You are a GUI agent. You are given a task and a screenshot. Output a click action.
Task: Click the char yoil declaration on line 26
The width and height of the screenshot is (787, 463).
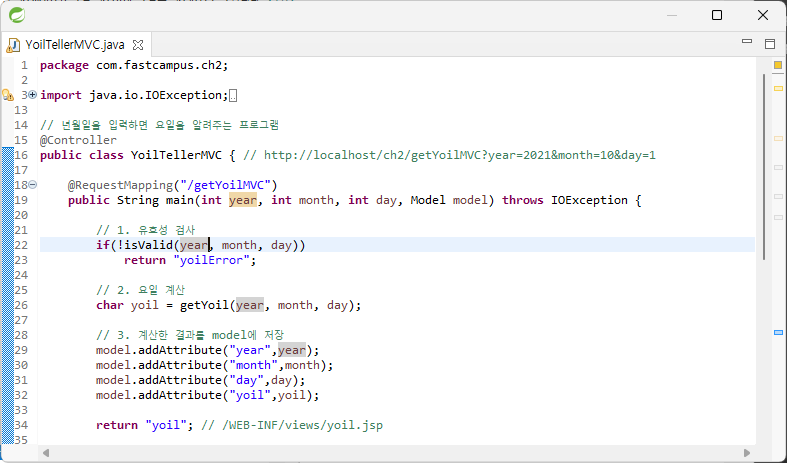pyautogui.click(x=127, y=305)
